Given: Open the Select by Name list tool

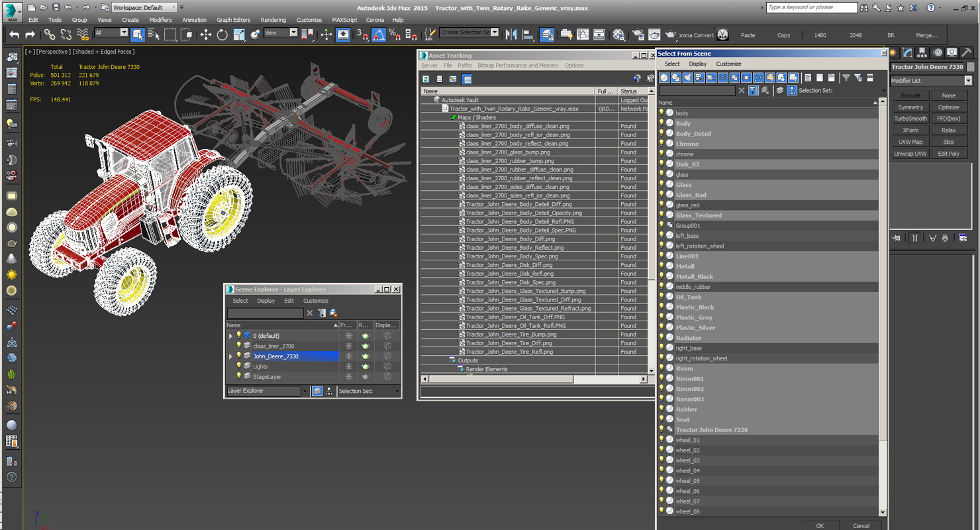Looking at the screenshot, I should pyautogui.click(x=154, y=35).
